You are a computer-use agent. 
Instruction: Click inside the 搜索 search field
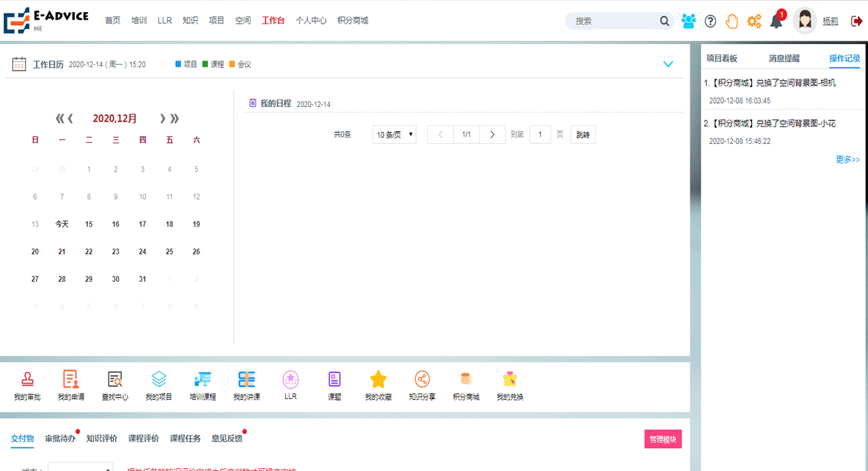pos(612,21)
